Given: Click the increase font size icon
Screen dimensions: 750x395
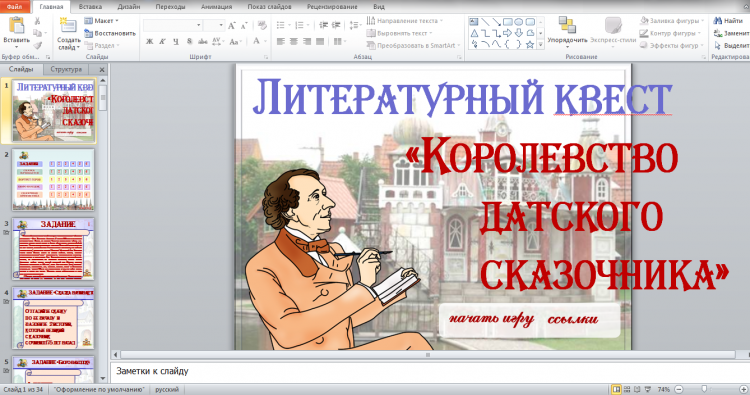Looking at the screenshot, I should point(232,25).
